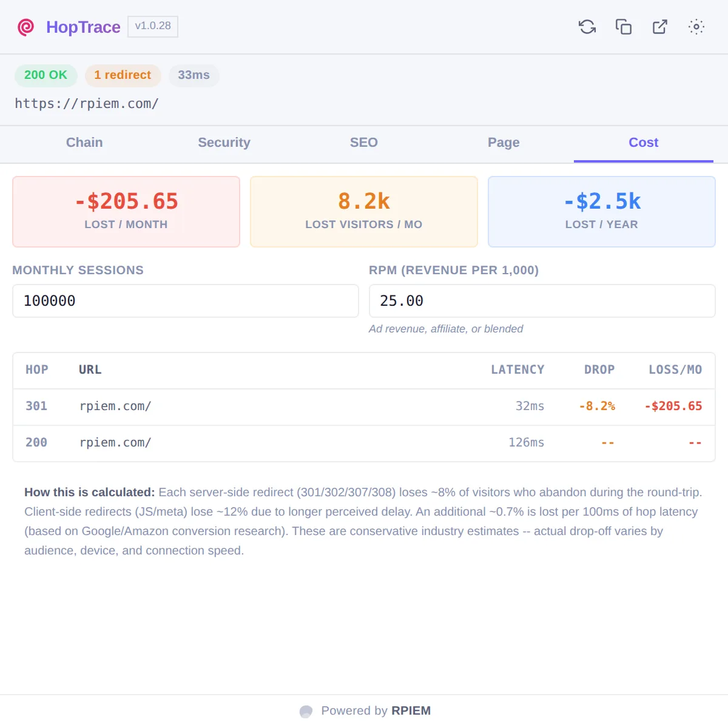Click the MONTHLY SESSIONS label
Screen dimensions: 728x728
point(78,271)
